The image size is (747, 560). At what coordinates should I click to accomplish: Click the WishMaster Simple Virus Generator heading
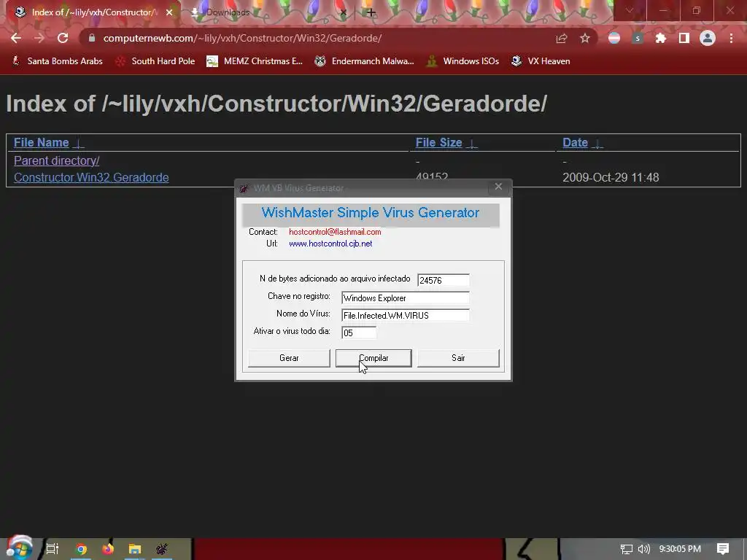370,212
